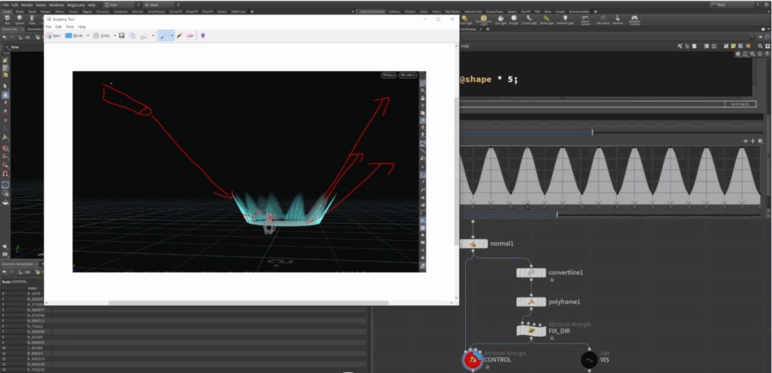Click the Environment Light shelf tool
The width and height of the screenshot is (772, 373).
tap(483, 20)
